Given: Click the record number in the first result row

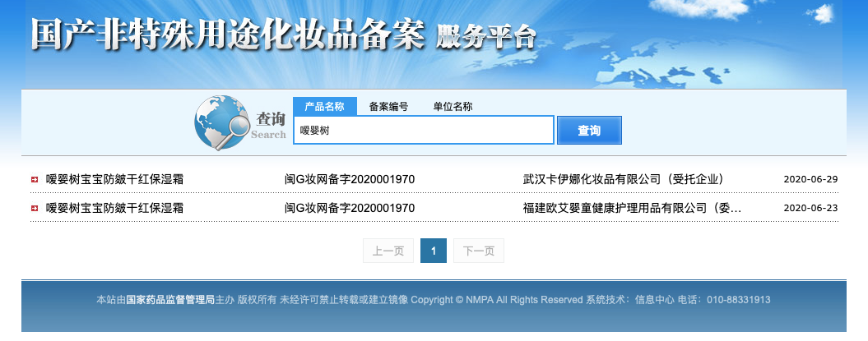Looking at the screenshot, I should pyautogui.click(x=350, y=179).
